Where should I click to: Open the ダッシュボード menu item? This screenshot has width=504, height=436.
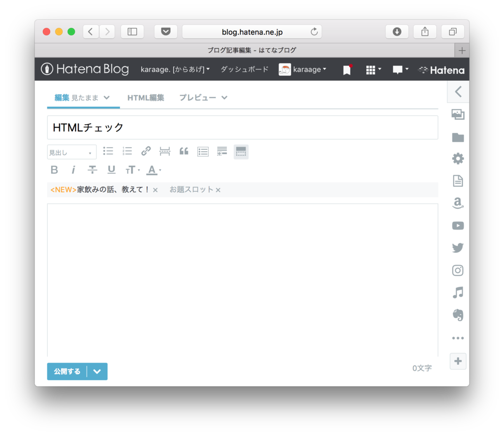point(244,69)
